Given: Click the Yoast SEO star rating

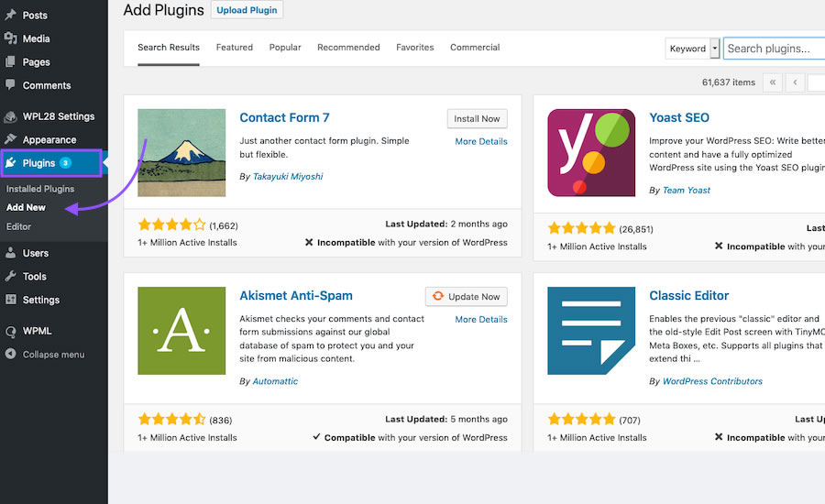Looking at the screenshot, I should (582, 228).
